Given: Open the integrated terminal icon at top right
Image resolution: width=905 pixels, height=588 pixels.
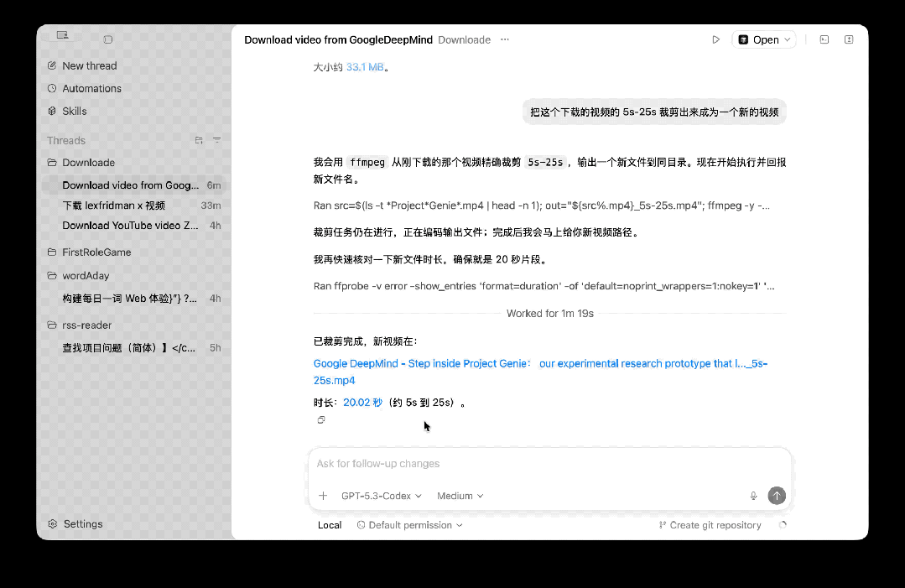Looking at the screenshot, I should [x=823, y=39].
